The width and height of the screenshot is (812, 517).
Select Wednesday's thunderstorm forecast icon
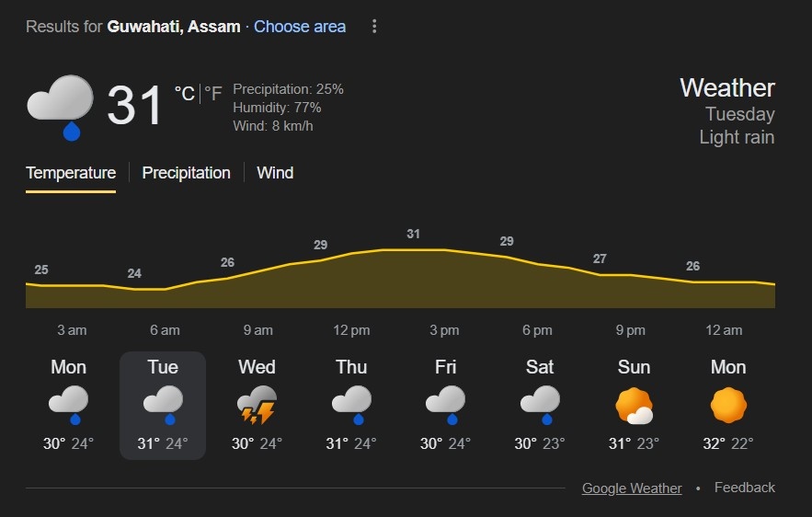(257, 405)
